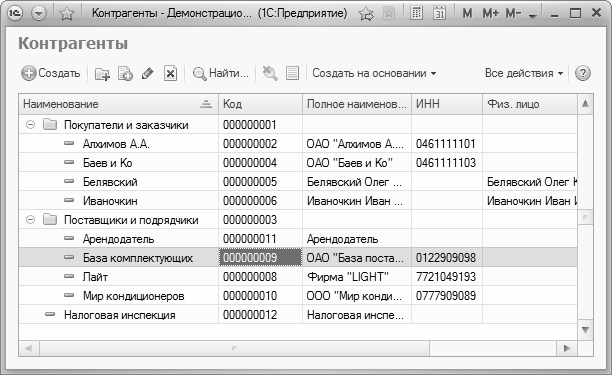
Task: Cancel search icon in toolbar
Action: point(270,73)
